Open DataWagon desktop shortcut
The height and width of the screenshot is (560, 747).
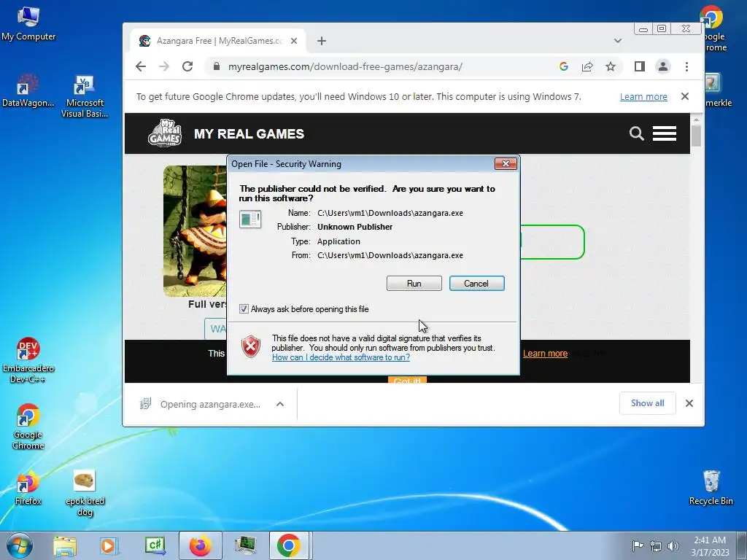(x=28, y=90)
